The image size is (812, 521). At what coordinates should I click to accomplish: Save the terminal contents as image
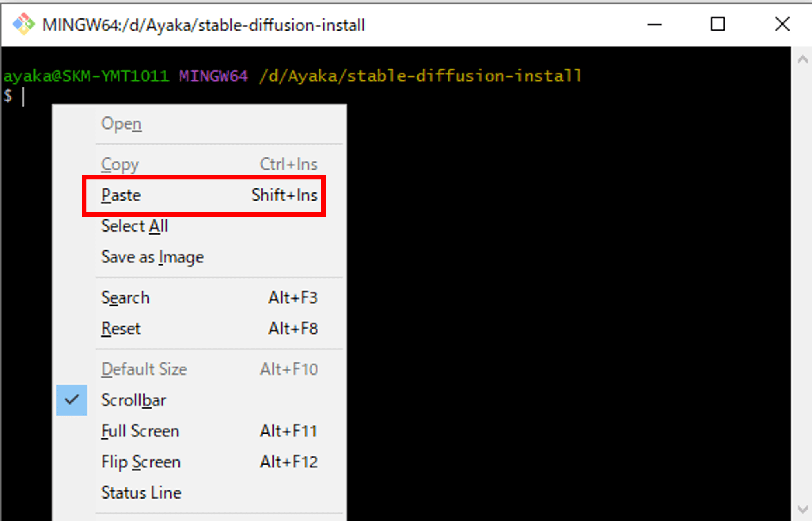click(x=152, y=257)
